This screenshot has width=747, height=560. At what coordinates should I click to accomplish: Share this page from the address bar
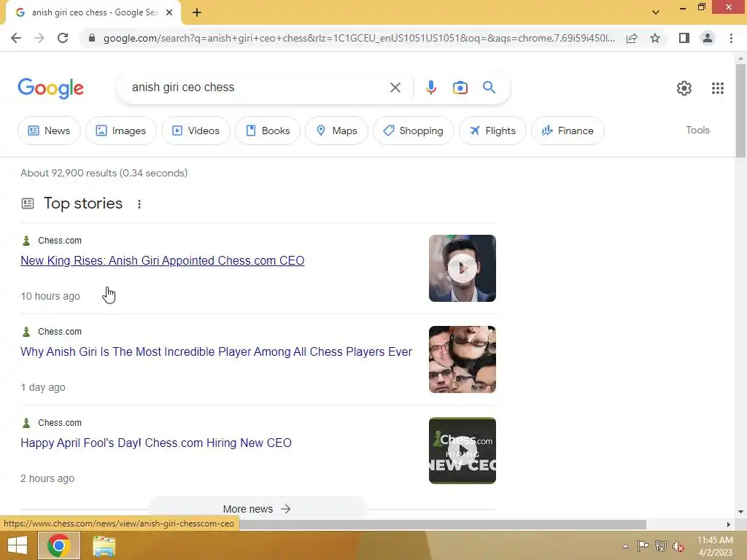632,38
